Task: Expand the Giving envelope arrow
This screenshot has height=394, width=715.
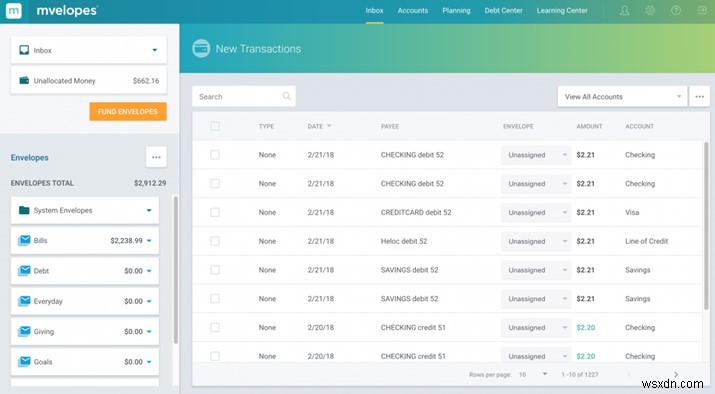Action: click(149, 332)
